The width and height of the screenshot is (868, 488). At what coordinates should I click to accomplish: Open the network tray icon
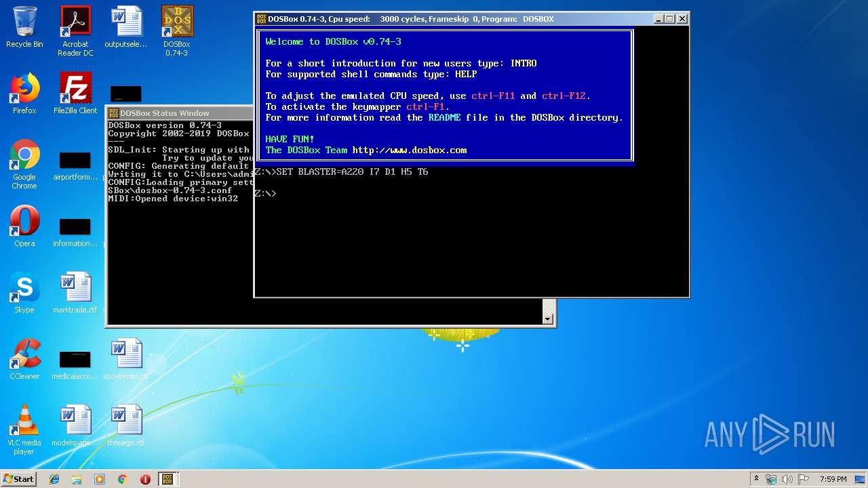pyautogui.click(x=771, y=479)
